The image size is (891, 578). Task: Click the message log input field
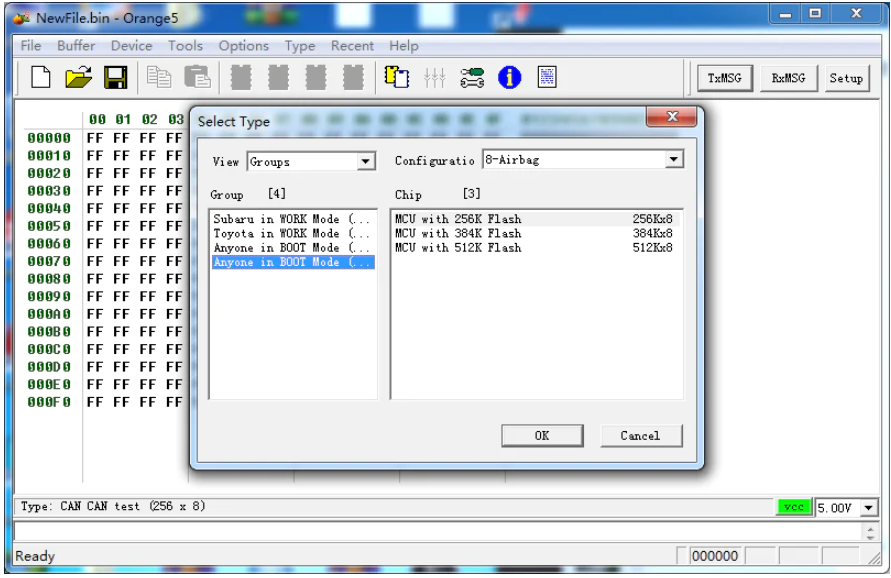pyautogui.click(x=438, y=531)
